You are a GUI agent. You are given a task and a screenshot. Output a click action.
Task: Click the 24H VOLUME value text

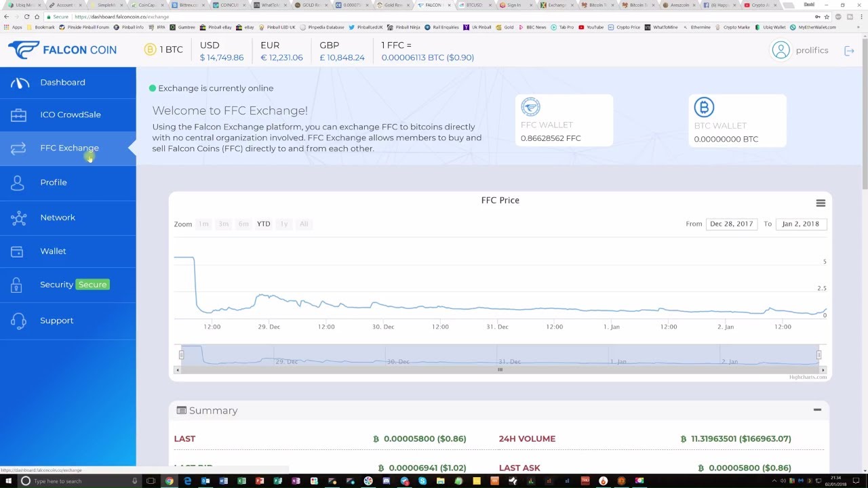point(736,439)
